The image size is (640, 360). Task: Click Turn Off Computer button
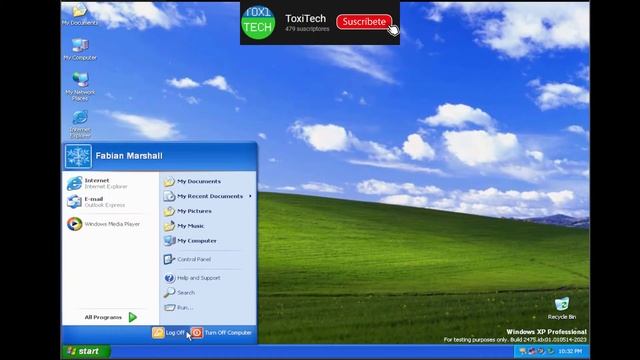(x=221, y=333)
